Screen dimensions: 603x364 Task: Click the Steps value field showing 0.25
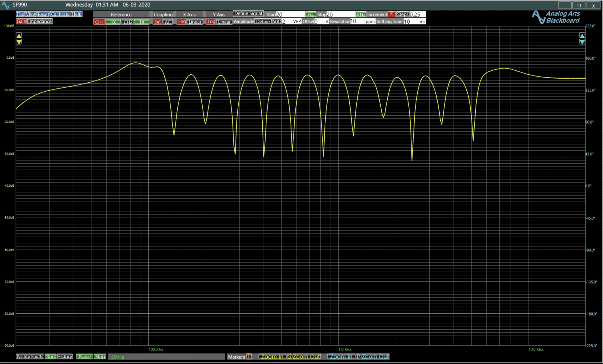point(418,14)
